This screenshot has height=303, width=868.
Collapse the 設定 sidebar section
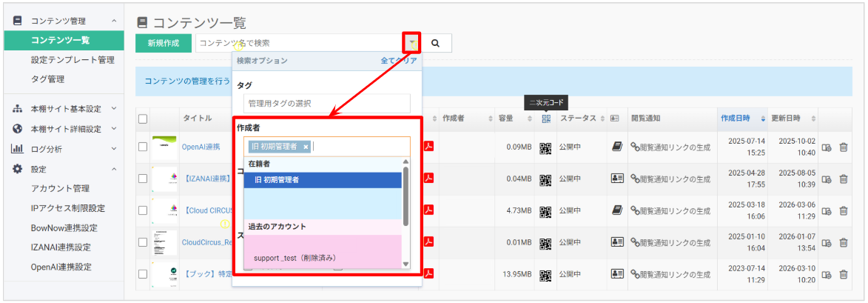click(113, 169)
